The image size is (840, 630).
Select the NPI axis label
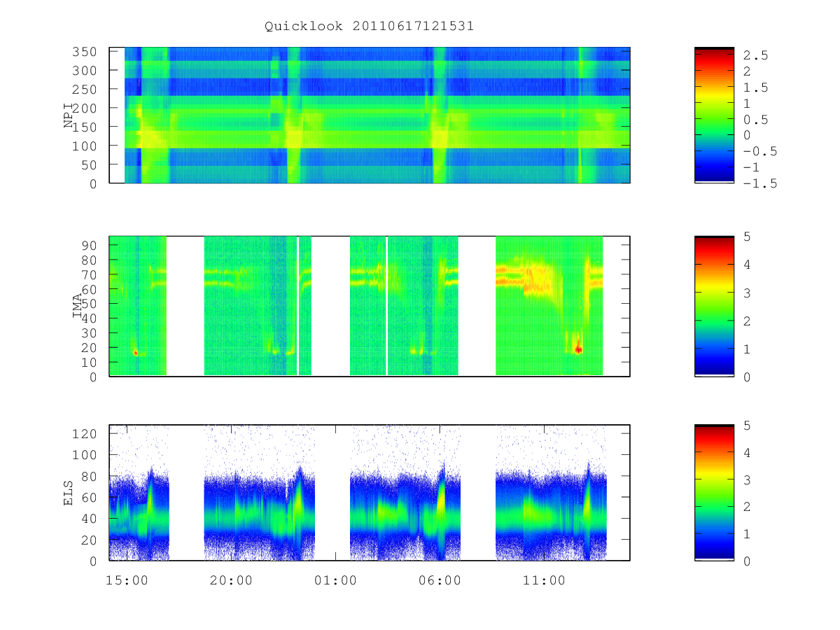tap(69, 115)
